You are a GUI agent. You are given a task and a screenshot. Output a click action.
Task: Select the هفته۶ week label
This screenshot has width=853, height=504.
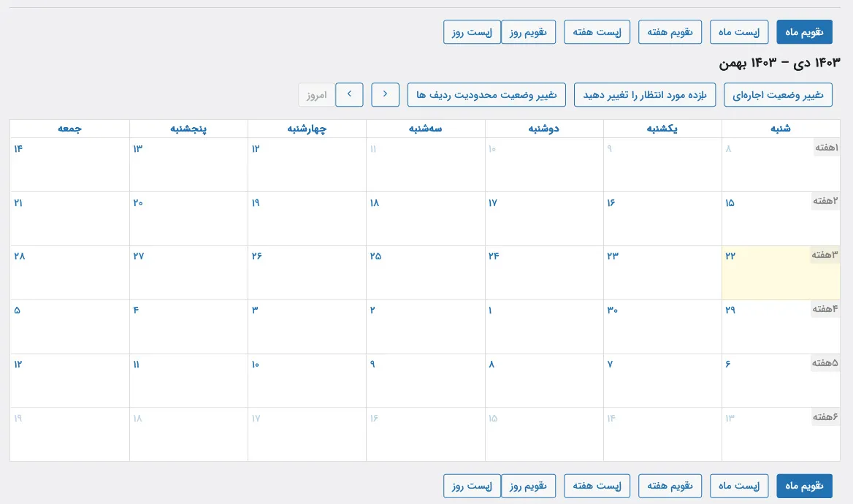coord(825,417)
